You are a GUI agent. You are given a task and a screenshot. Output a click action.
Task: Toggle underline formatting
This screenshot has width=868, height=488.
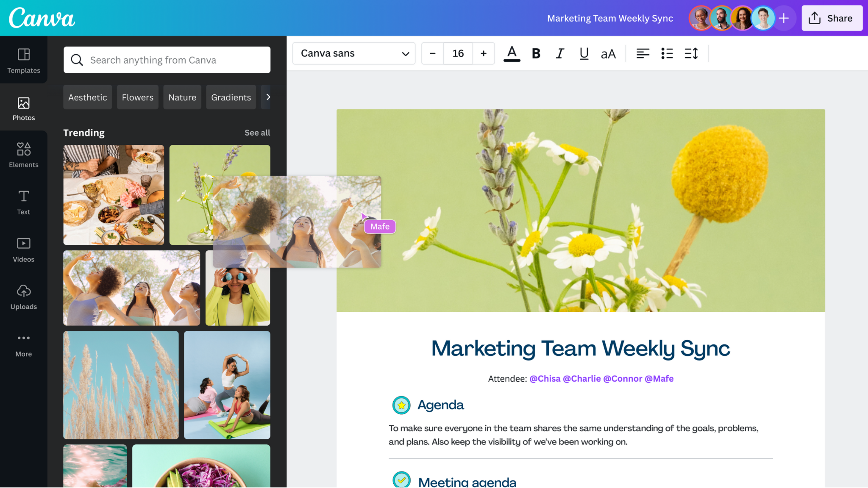(584, 53)
